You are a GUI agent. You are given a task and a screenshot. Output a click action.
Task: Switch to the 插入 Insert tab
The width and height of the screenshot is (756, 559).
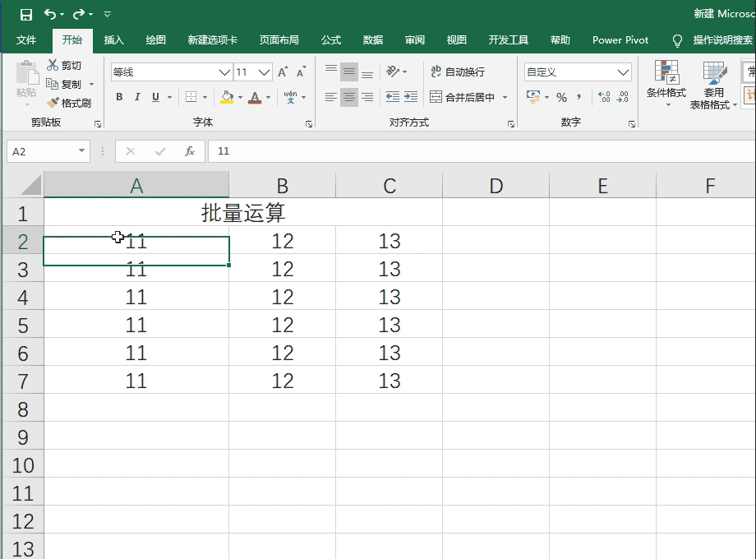tap(113, 40)
